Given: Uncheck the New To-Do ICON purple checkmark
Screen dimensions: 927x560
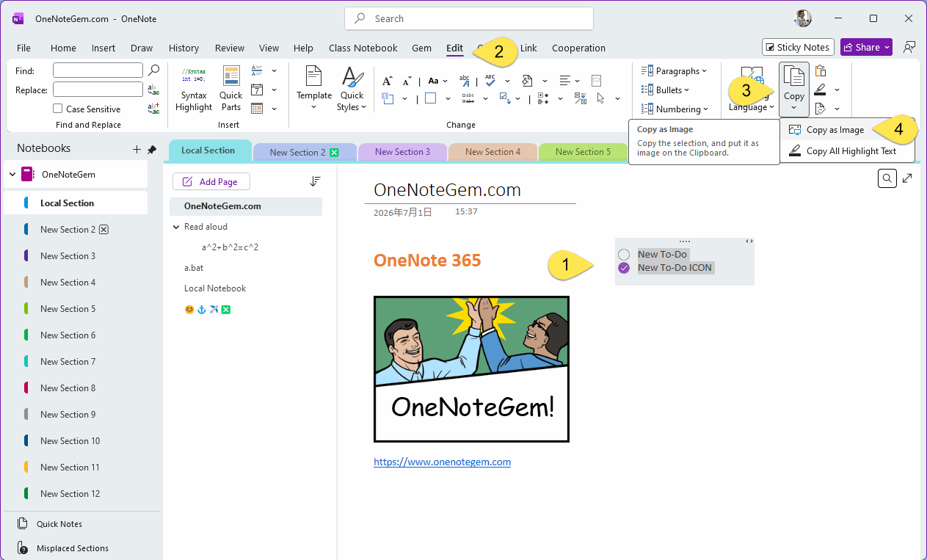Looking at the screenshot, I should pos(624,268).
